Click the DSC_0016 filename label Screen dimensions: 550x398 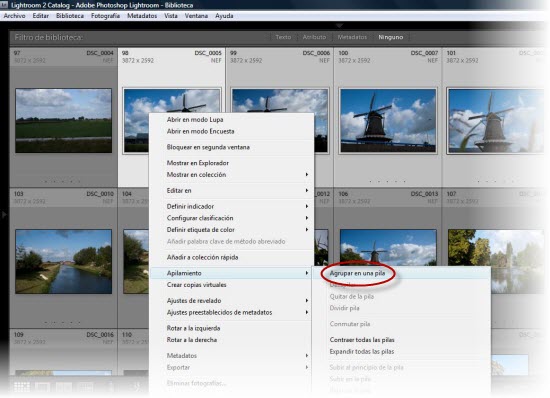(x=100, y=335)
